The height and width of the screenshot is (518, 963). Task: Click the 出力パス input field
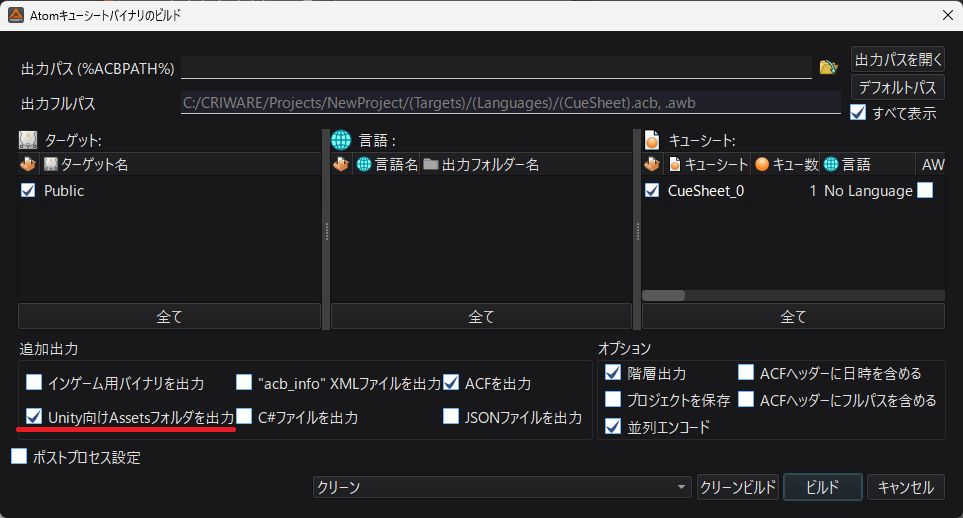[x=496, y=67]
